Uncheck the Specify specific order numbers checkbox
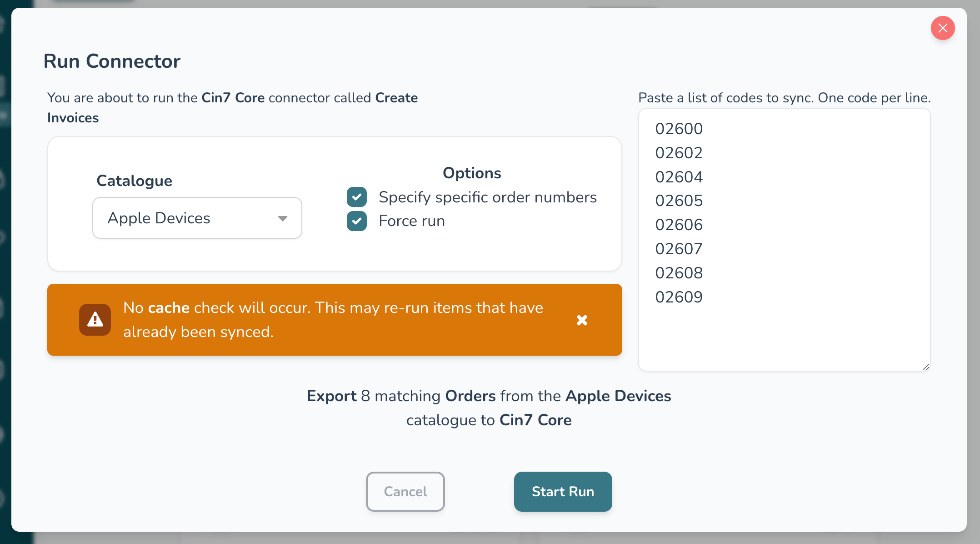980x544 pixels. (357, 197)
